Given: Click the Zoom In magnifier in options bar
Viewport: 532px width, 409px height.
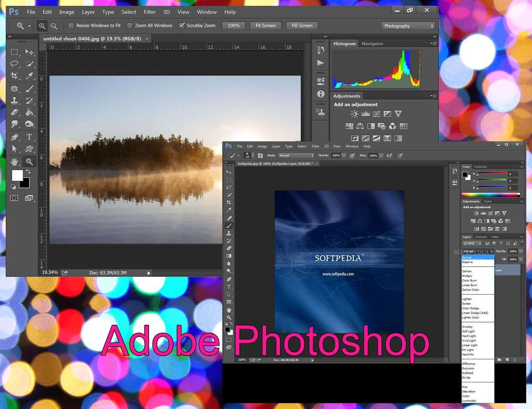Looking at the screenshot, I should (42, 26).
